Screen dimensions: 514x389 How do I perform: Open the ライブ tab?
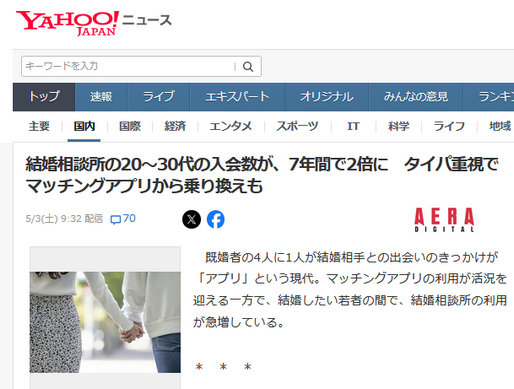click(159, 97)
